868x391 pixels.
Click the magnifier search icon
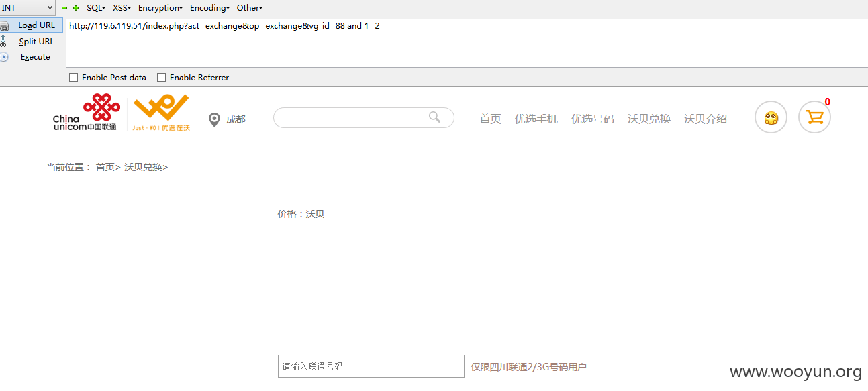pyautogui.click(x=435, y=117)
